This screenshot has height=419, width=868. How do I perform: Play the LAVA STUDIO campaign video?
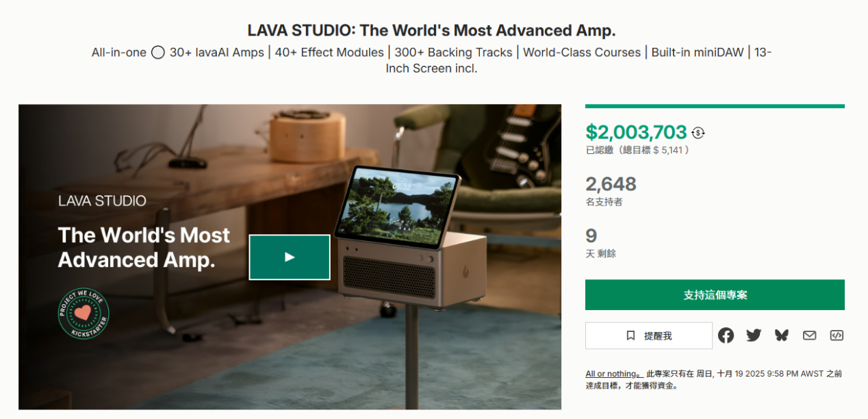click(x=290, y=257)
